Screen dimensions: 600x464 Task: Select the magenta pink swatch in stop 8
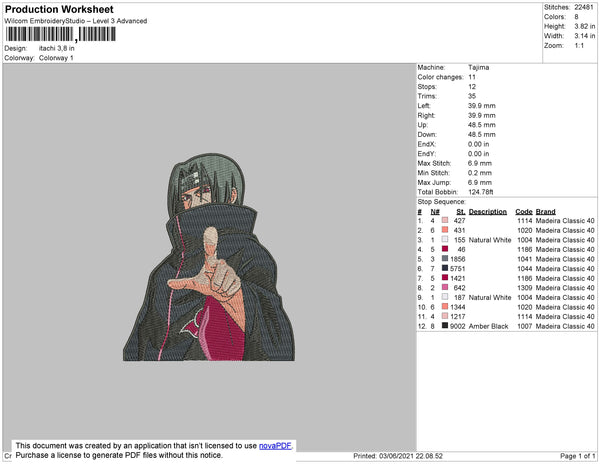tap(445, 287)
